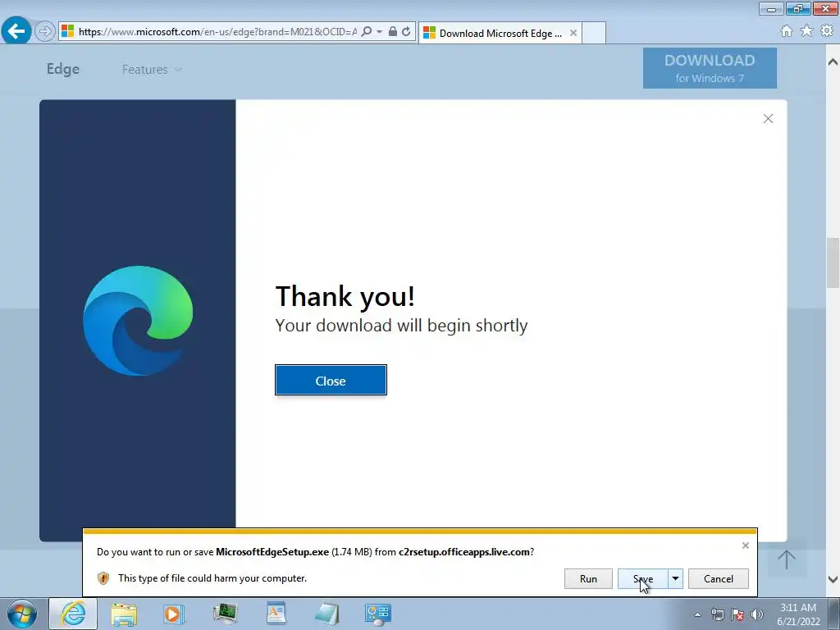Open the clock showing 3:11 AM
The width and height of the screenshot is (840, 630).
click(798, 614)
